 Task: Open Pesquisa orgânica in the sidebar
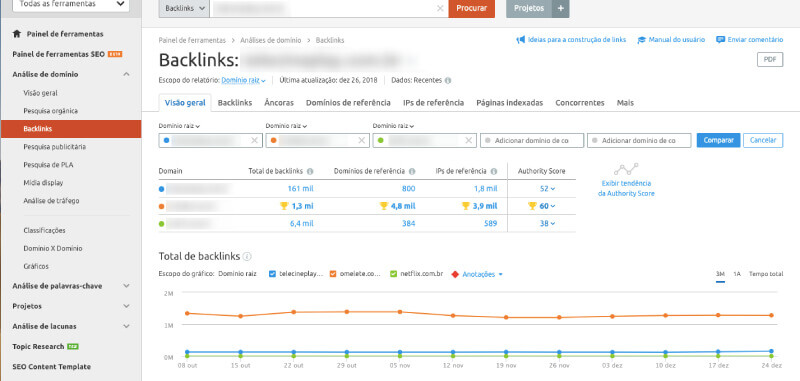point(51,111)
